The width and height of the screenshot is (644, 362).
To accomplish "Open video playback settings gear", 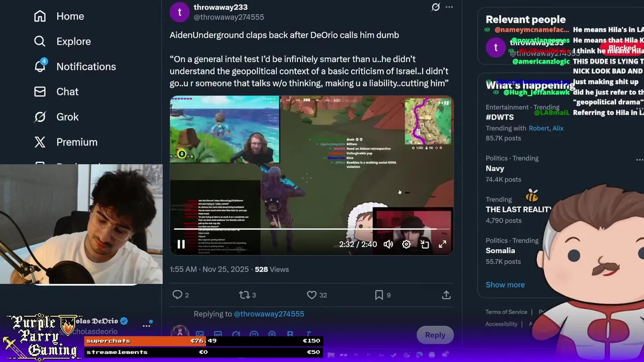I will (x=406, y=244).
